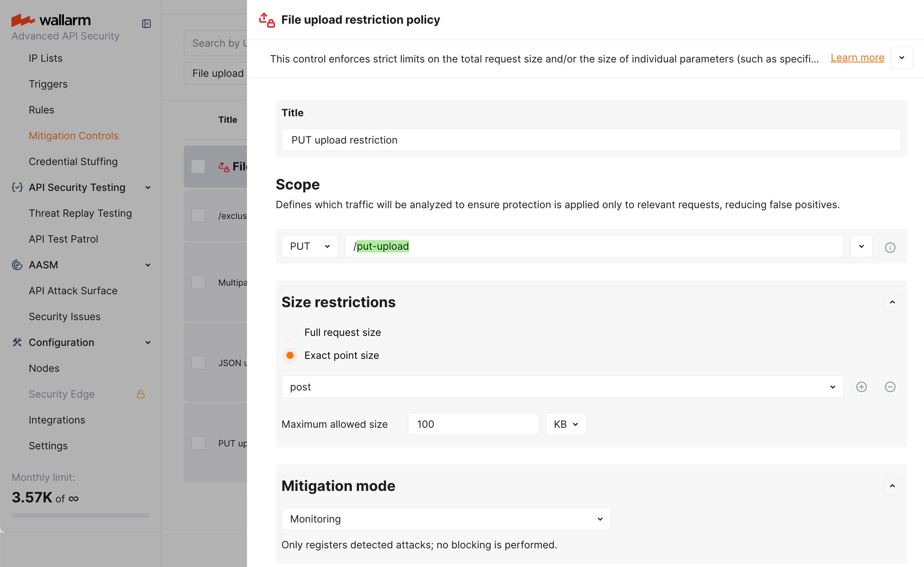Add a new point with the plus button
924x567 pixels.
[862, 387]
